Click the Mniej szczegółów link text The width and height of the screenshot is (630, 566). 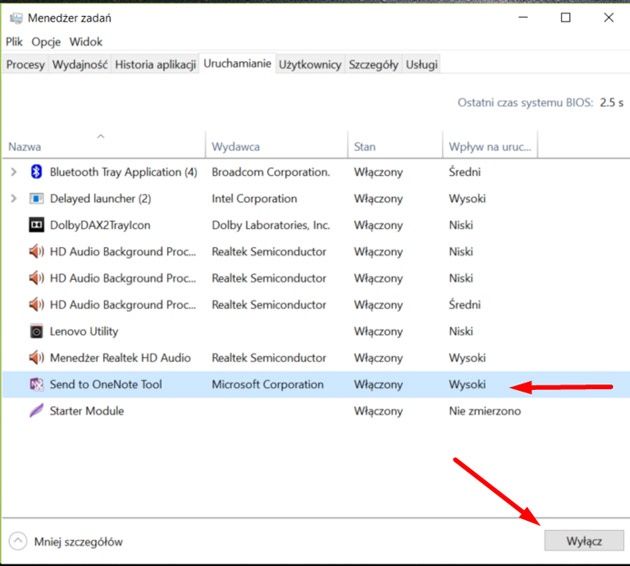click(x=78, y=541)
